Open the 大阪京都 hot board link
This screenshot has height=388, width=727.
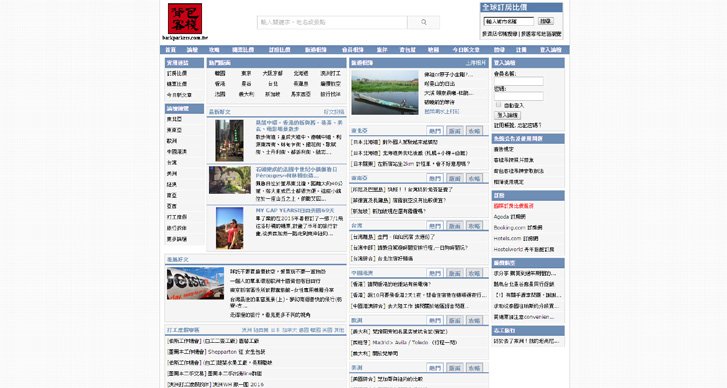click(273, 73)
